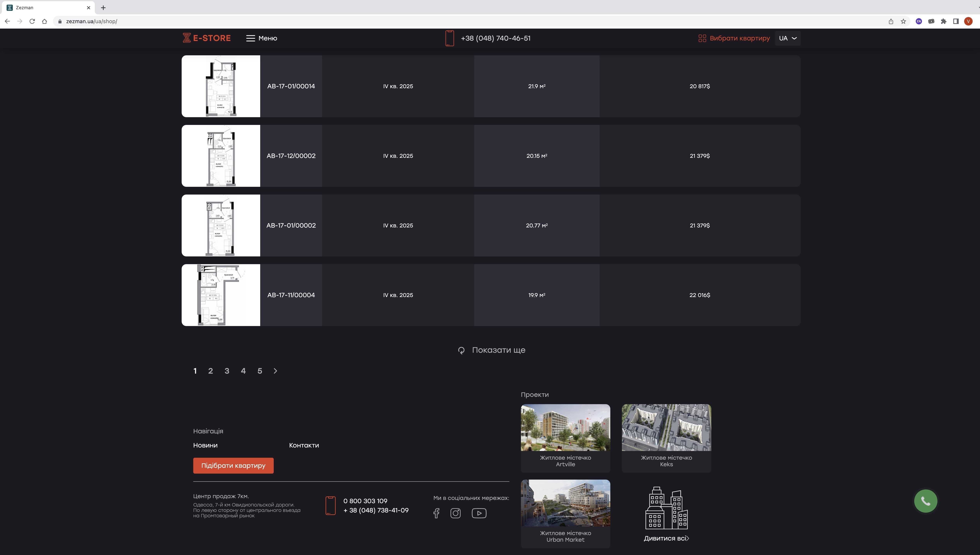Click the Facebook social icon
Screen dimensions: 980x555
436,513
